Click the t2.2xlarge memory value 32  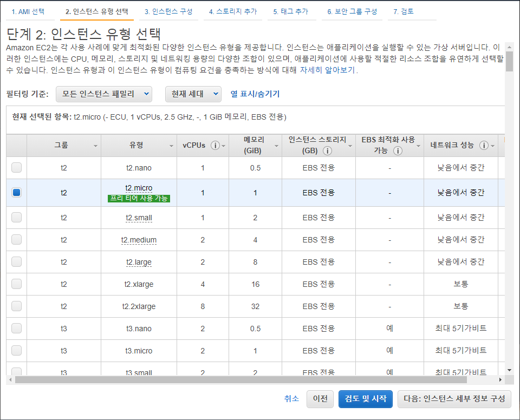(255, 306)
